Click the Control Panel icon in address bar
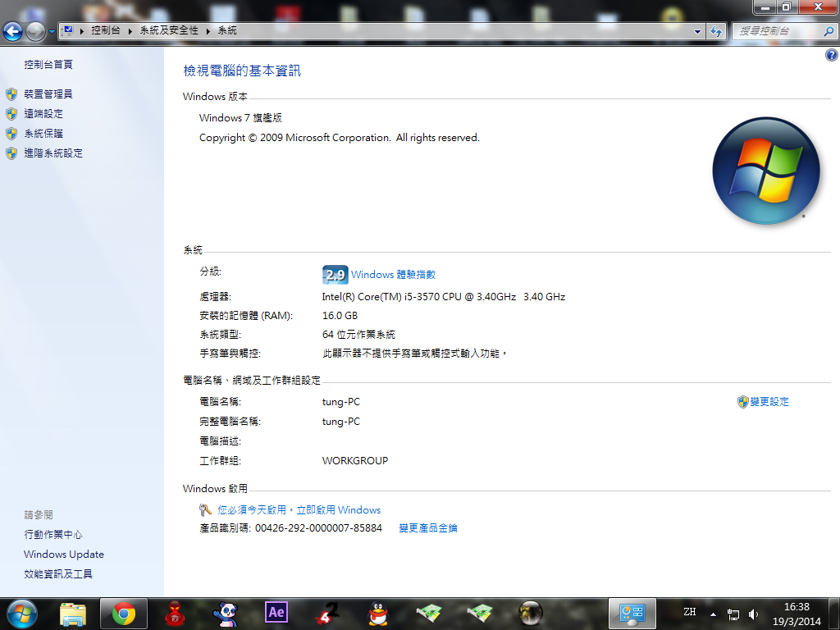This screenshot has width=840, height=630. tap(67, 31)
